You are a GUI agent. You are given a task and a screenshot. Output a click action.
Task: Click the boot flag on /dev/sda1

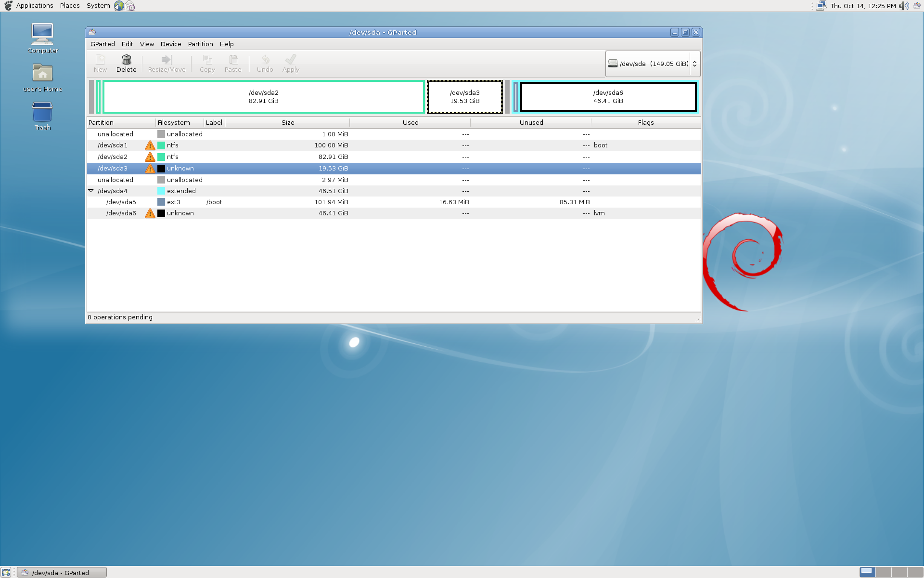[x=601, y=145]
